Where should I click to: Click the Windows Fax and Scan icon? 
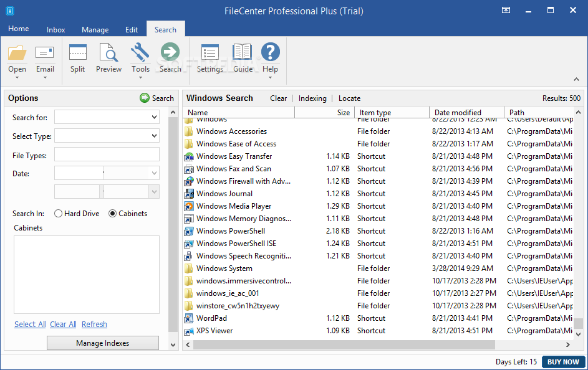point(189,169)
